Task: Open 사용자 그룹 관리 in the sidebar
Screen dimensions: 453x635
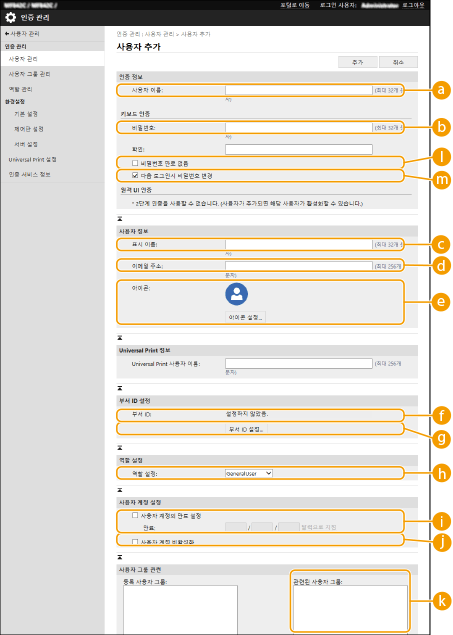Action: click(30, 74)
